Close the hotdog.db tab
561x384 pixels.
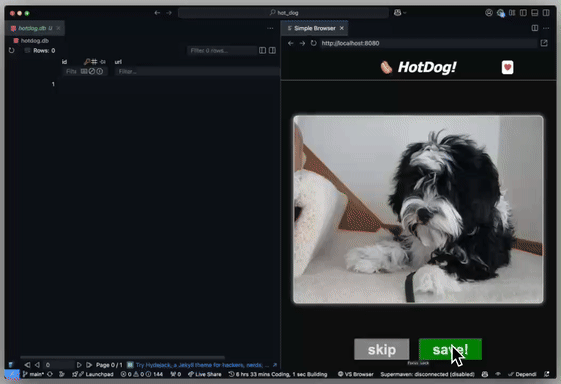[58, 28]
